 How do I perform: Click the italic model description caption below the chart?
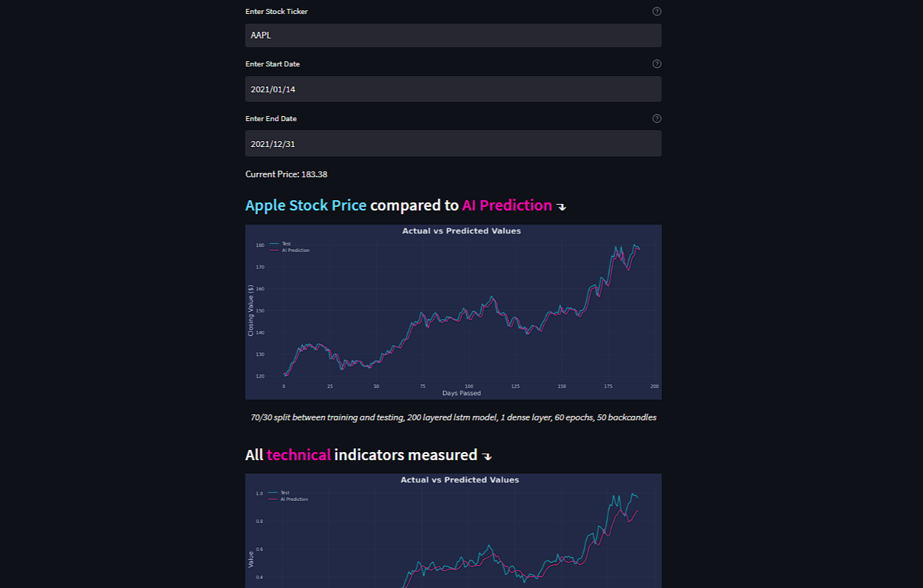(x=453, y=417)
